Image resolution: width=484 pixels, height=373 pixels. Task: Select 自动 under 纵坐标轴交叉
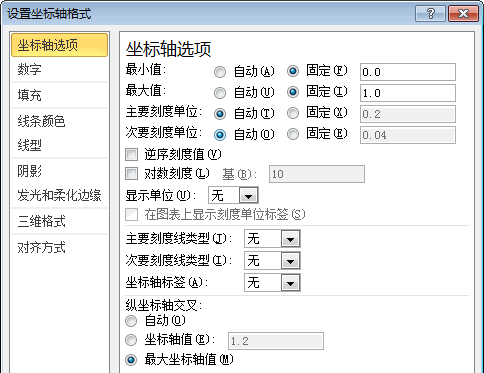pos(131,321)
